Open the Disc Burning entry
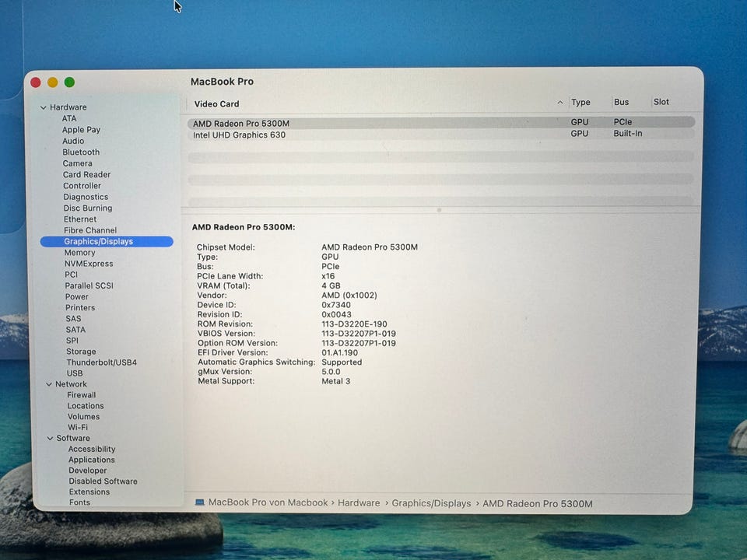 (x=88, y=208)
